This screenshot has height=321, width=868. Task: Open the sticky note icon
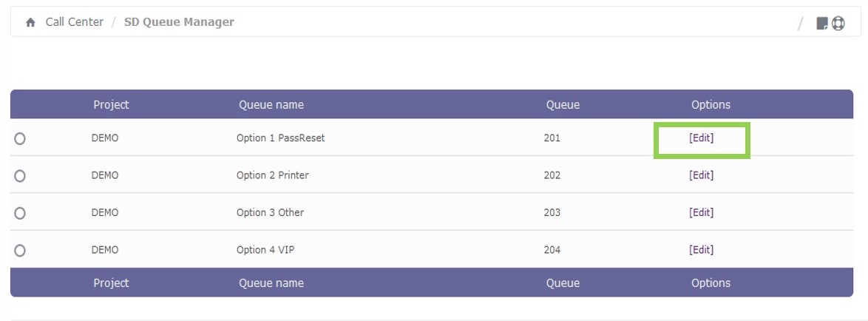click(x=821, y=24)
